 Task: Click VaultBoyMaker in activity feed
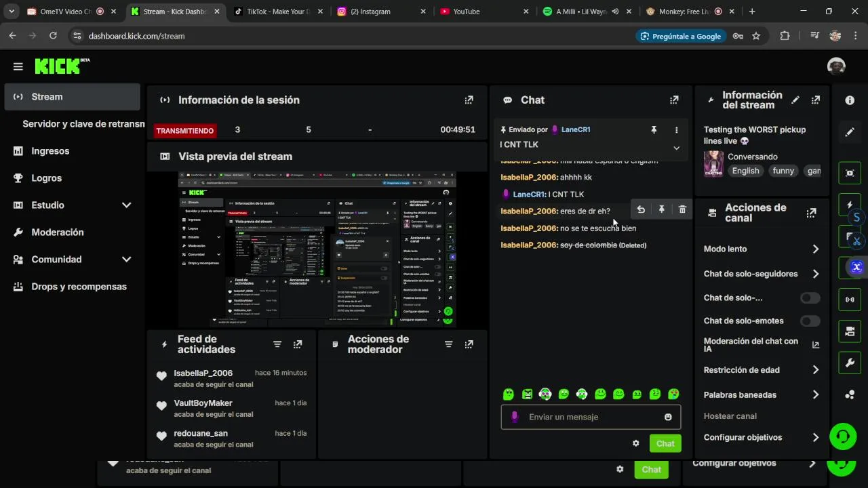203,403
